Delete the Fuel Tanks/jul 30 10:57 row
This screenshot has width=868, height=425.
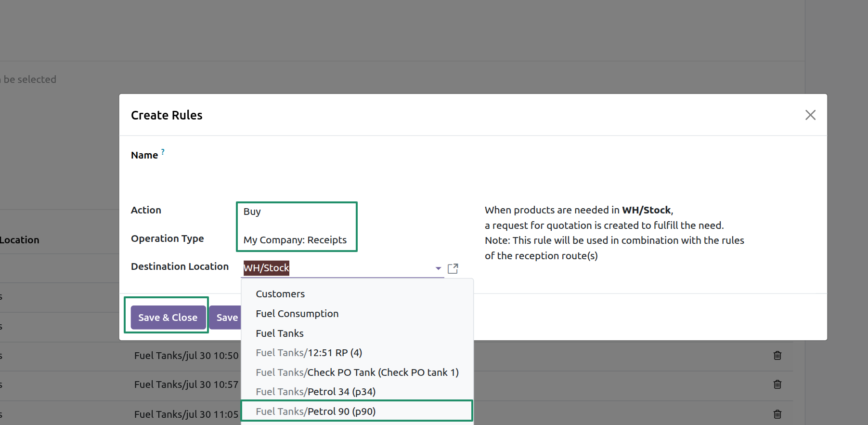click(x=777, y=385)
